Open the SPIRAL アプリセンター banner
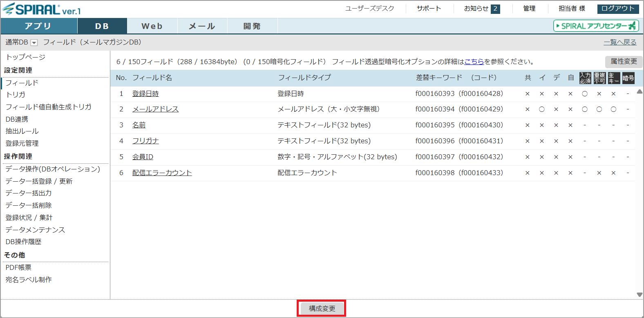 pyautogui.click(x=596, y=26)
